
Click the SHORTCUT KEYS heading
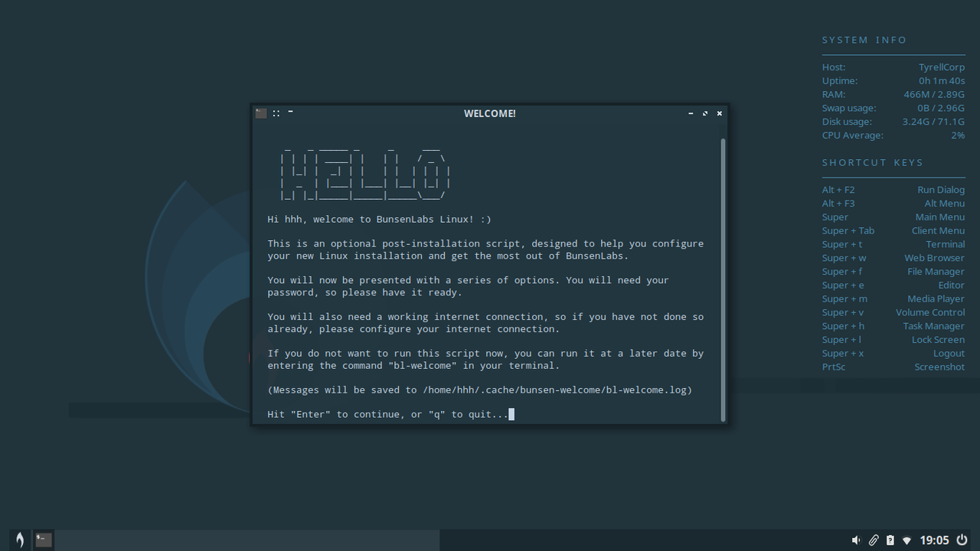(x=873, y=162)
